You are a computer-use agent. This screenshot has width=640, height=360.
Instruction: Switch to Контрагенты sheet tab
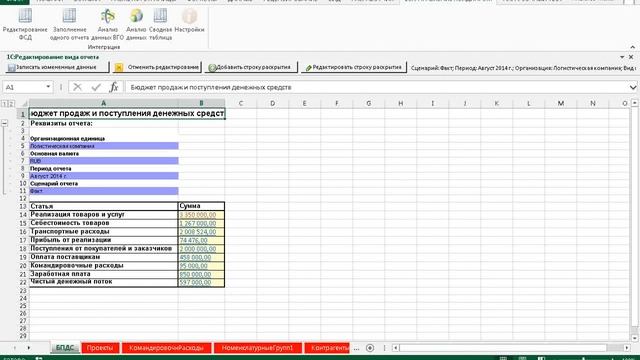point(327,348)
